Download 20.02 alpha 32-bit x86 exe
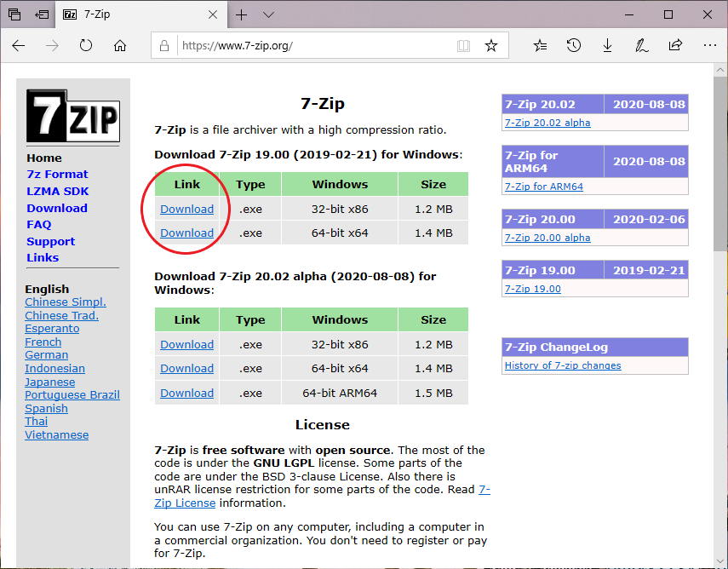The width and height of the screenshot is (728, 569). 186,345
